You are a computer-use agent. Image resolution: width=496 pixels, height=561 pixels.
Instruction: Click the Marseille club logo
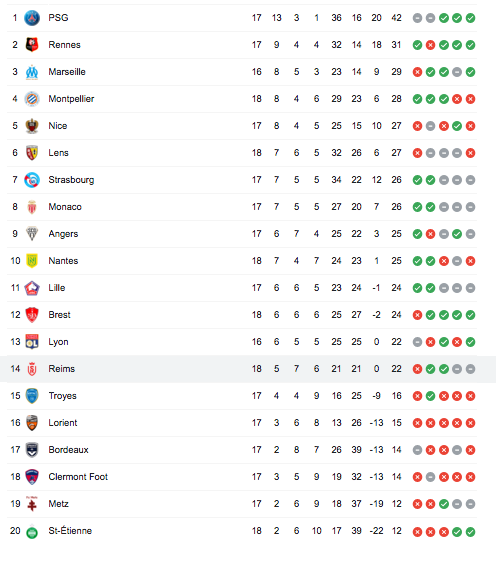[32, 72]
